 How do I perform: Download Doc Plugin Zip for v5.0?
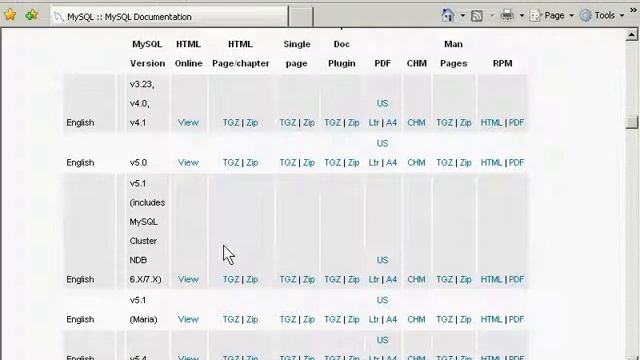[353, 162]
